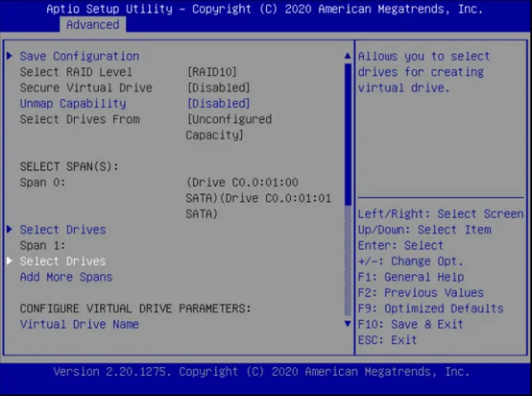Viewport: 532px width, 396px height.
Task: Select the Virtual Drive Name field
Action: pos(80,324)
